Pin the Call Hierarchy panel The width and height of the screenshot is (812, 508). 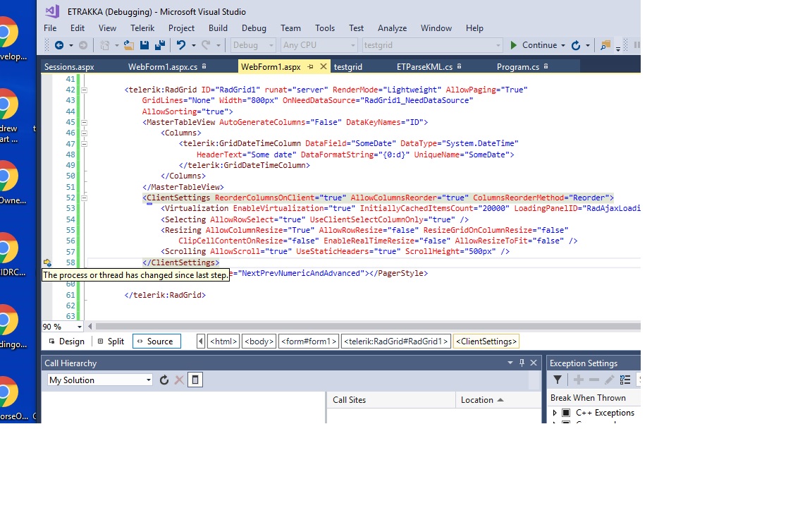(x=522, y=363)
